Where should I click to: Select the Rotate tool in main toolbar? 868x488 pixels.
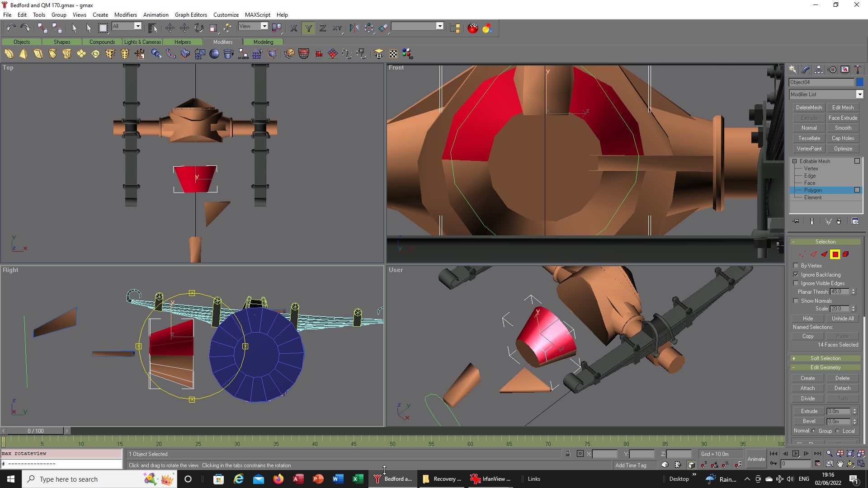click(x=199, y=28)
